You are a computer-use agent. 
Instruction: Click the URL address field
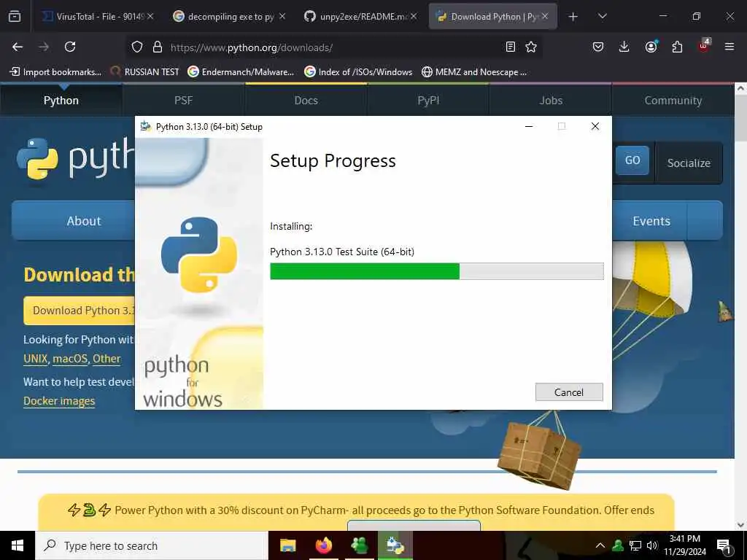pos(333,47)
